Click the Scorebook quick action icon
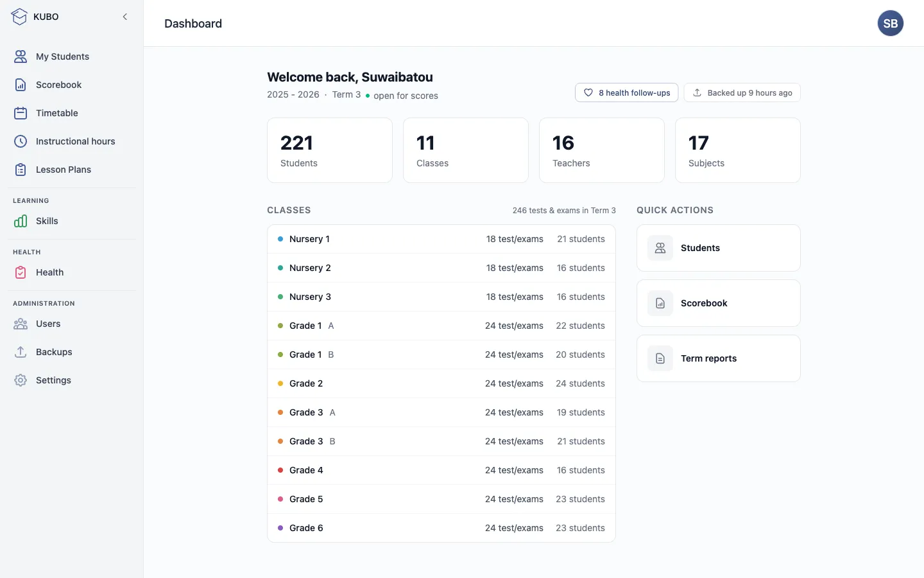The width and height of the screenshot is (924, 578). click(660, 303)
